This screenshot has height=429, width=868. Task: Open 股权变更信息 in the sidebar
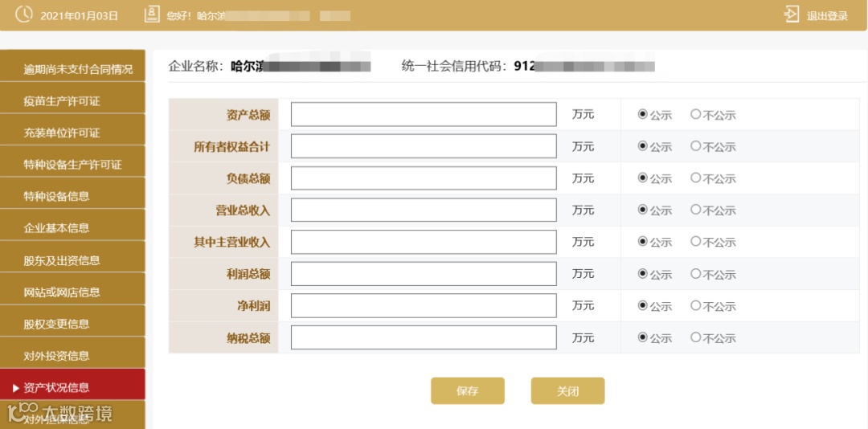(57, 324)
